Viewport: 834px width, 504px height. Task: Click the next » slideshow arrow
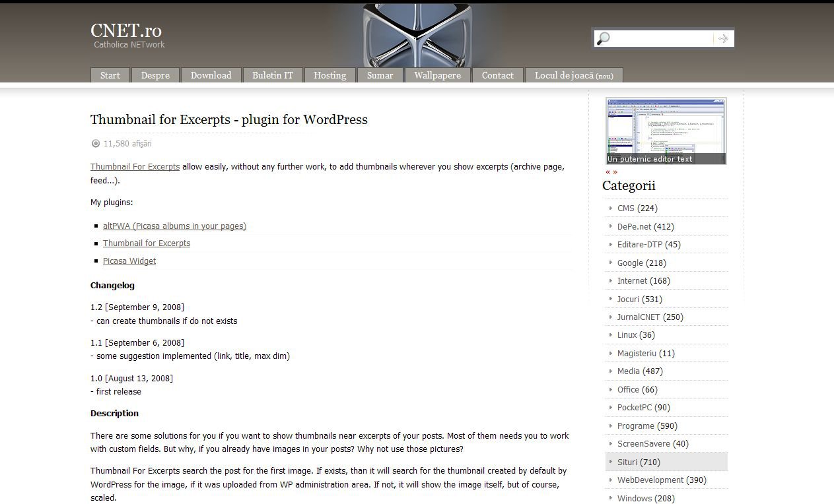pos(615,172)
